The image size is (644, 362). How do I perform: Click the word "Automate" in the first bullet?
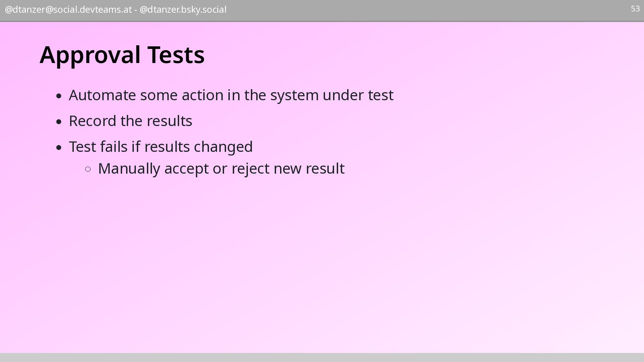[x=102, y=95]
